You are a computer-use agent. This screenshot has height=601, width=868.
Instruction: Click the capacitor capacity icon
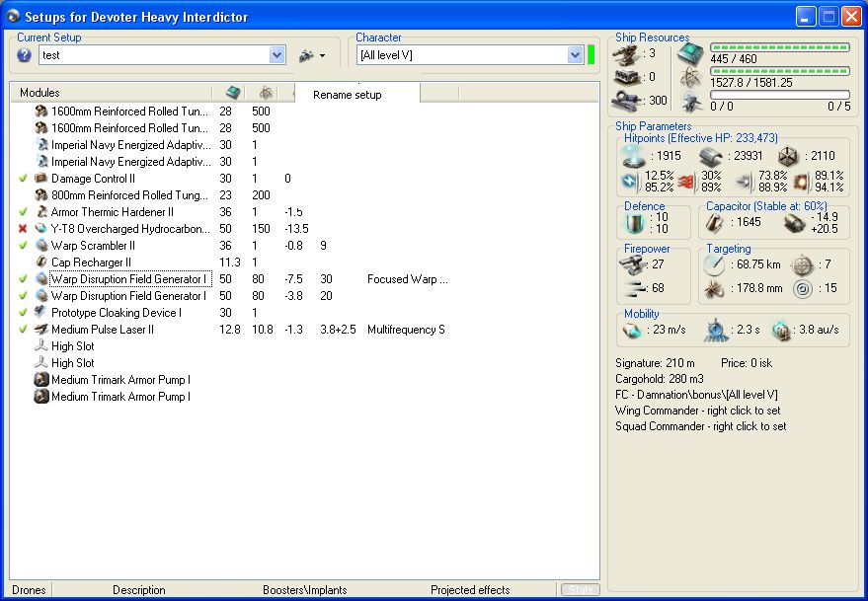click(x=714, y=222)
